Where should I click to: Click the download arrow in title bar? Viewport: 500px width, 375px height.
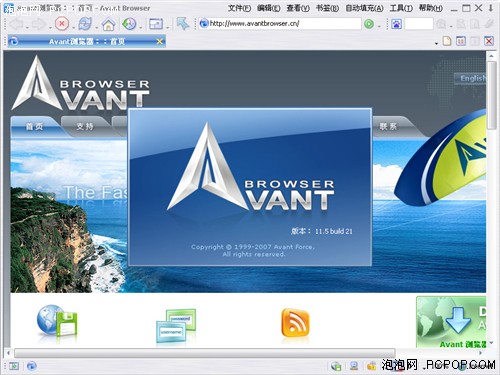pos(491,8)
